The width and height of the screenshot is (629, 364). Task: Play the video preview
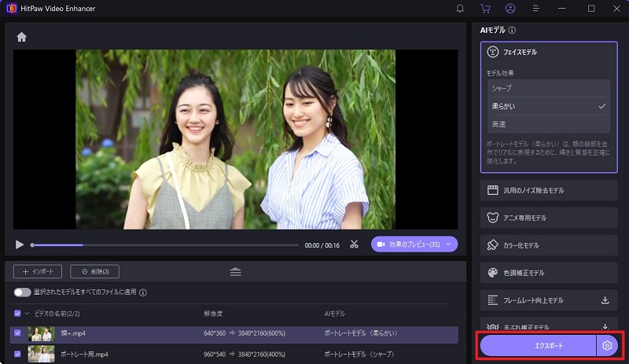click(20, 245)
